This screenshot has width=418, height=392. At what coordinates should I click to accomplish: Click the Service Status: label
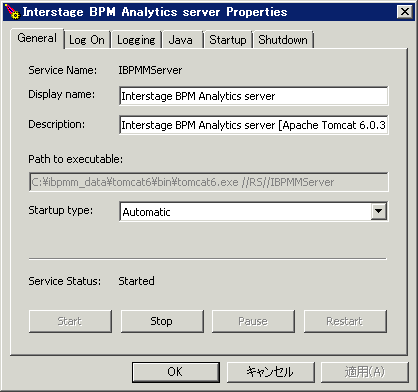click(x=64, y=281)
